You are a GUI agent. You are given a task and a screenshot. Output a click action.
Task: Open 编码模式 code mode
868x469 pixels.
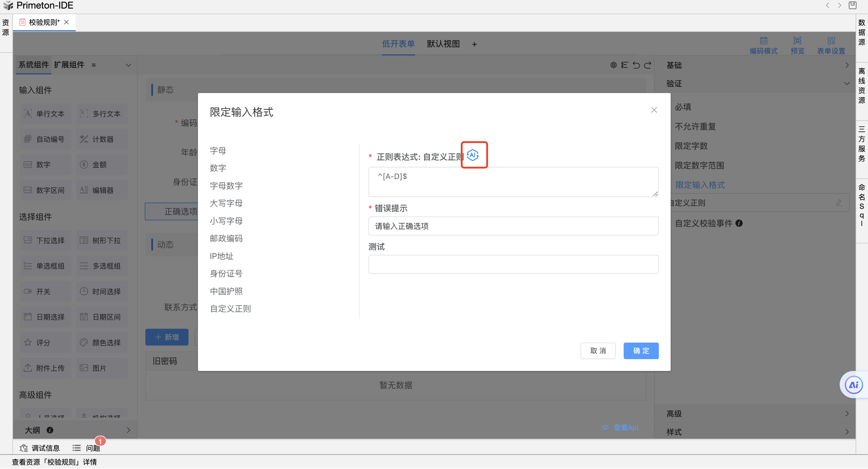[763, 45]
